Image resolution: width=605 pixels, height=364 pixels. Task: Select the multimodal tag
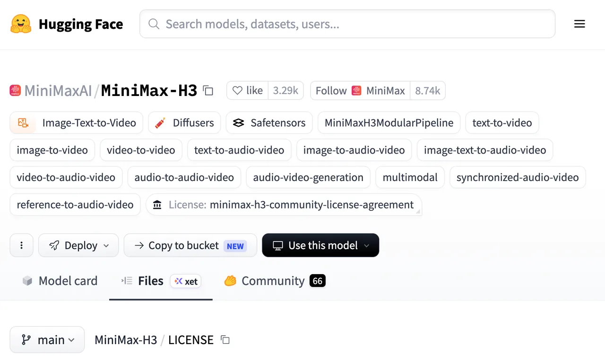(410, 177)
